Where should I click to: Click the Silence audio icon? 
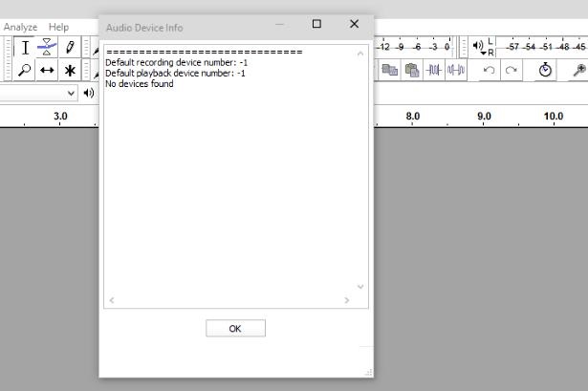point(456,70)
